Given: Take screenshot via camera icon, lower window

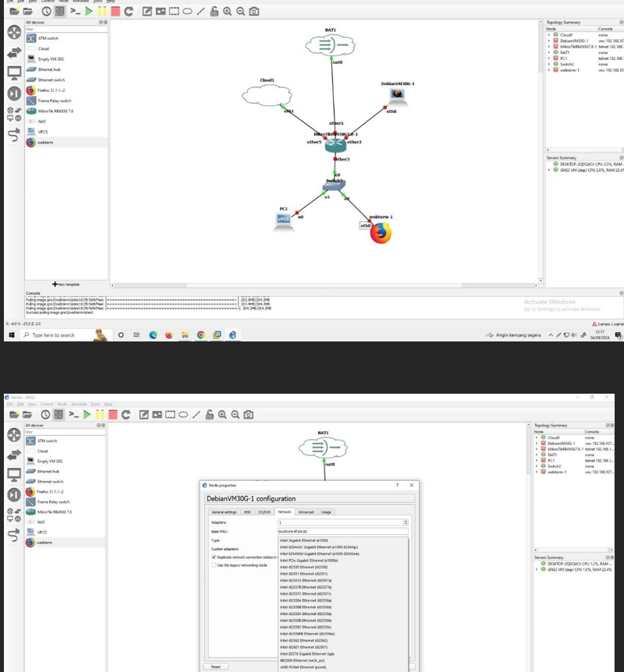Looking at the screenshot, I should tap(248, 415).
